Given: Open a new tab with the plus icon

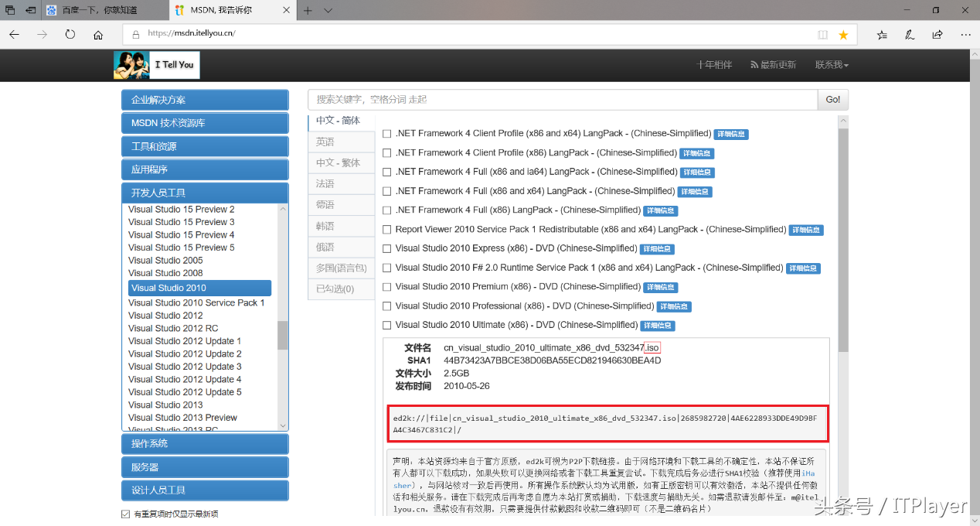Looking at the screenshot, I should [308, 10].
